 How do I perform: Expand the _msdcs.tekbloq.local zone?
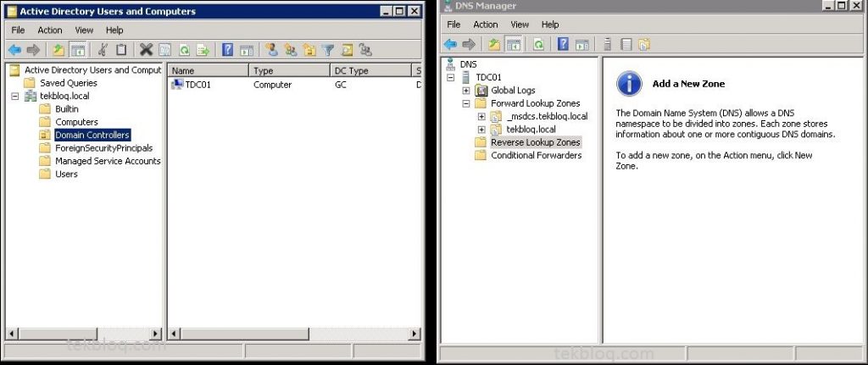click(481, 117)
